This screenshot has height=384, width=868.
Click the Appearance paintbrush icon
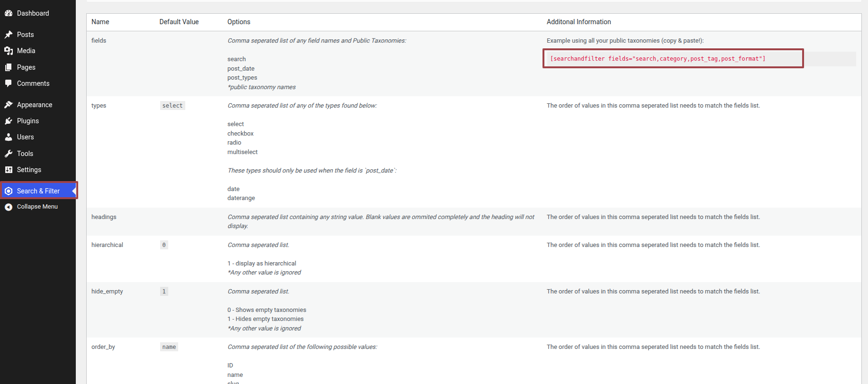coord(9,105)
